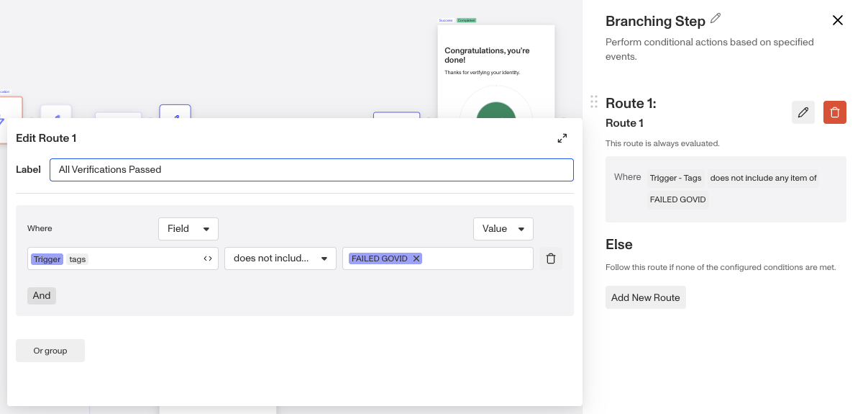
Task: Add an And condition
Action: (42, 295)
